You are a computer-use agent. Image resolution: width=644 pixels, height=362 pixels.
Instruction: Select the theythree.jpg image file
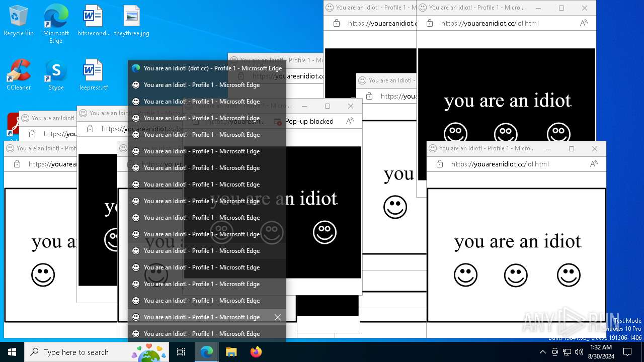point(131,21)
